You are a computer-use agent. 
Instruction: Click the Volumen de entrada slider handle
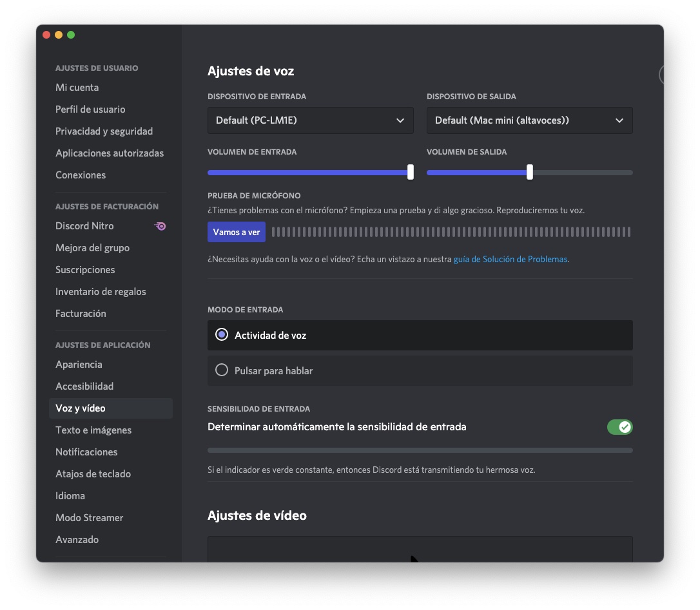tap(411, 172)
